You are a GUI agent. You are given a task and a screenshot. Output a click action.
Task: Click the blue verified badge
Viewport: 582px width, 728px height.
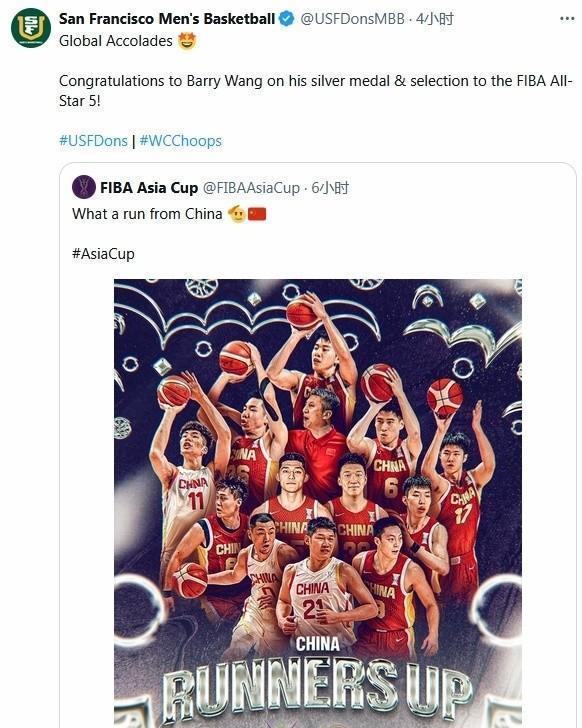click(287, 19)
